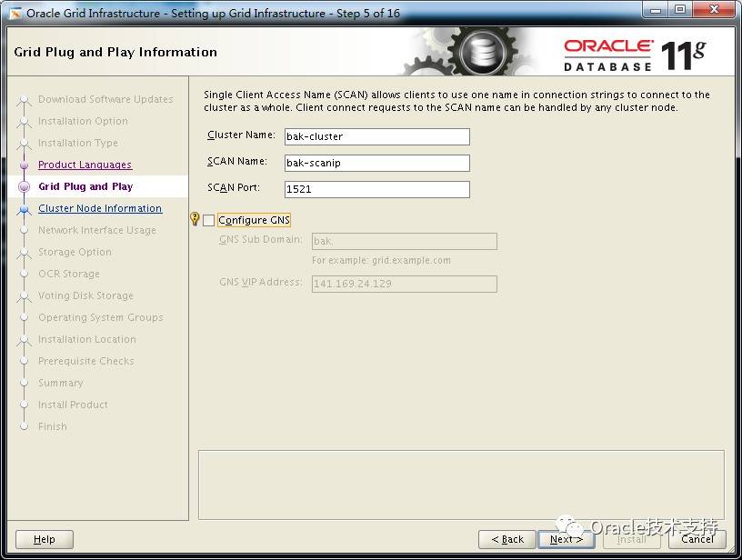Image resolution: width=742 pixels, height=560 pixels.
Task: Select the Grid Plug and Play step
Action: [85, 186]
